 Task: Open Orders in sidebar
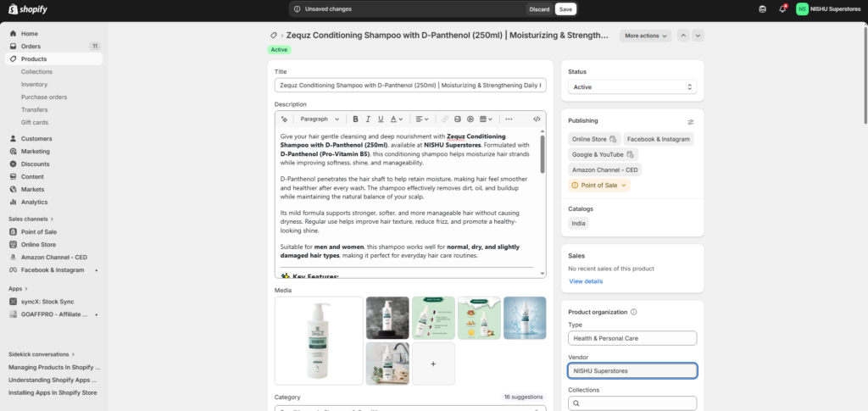pos(31,47)
